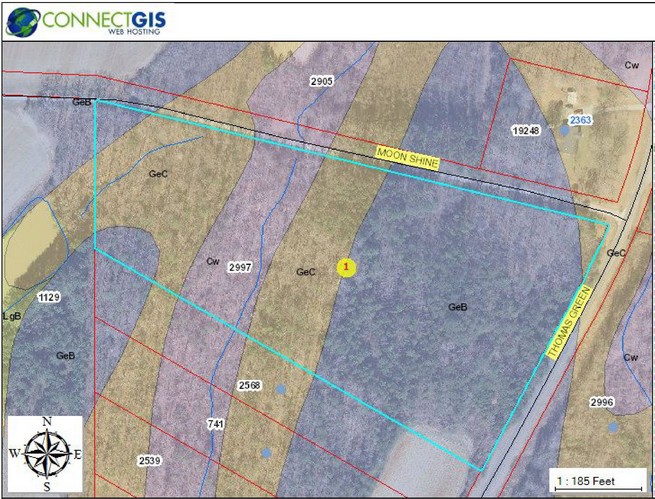The image size is (655, 499).
Task: Click the GeC label beside Thomas Green road
Action: [x=616, y=253]
